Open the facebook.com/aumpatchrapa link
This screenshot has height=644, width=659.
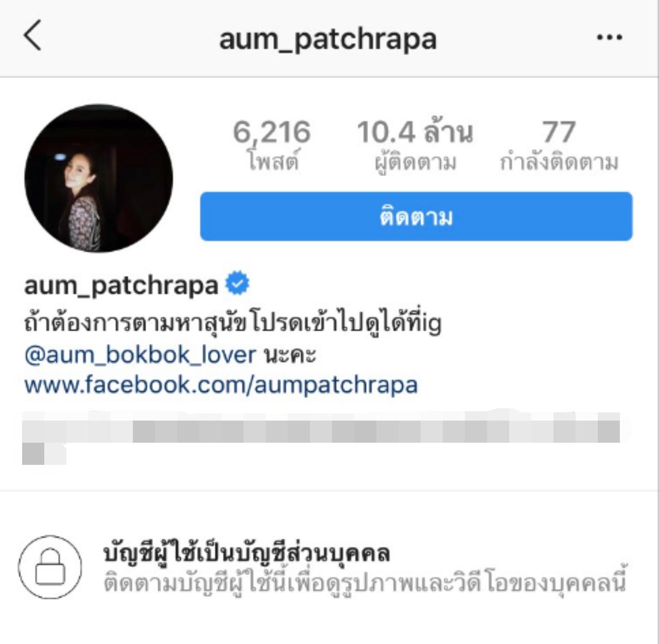click(221, 385)
